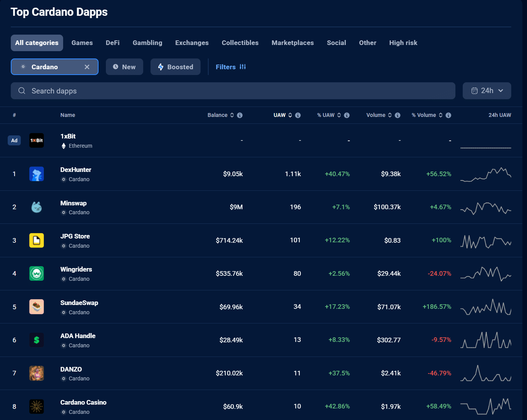Expand the Filters options panel

(231, 67)
